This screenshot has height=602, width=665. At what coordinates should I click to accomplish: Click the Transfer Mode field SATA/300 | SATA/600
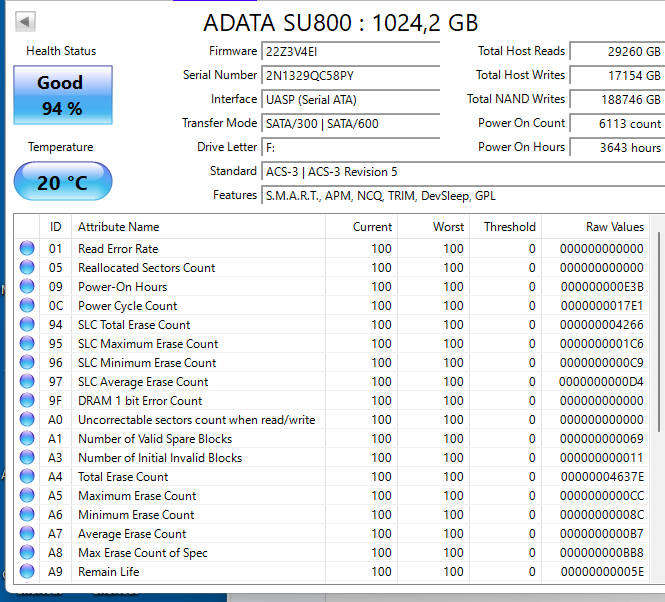pyautogui.click(x=351, y=123)
